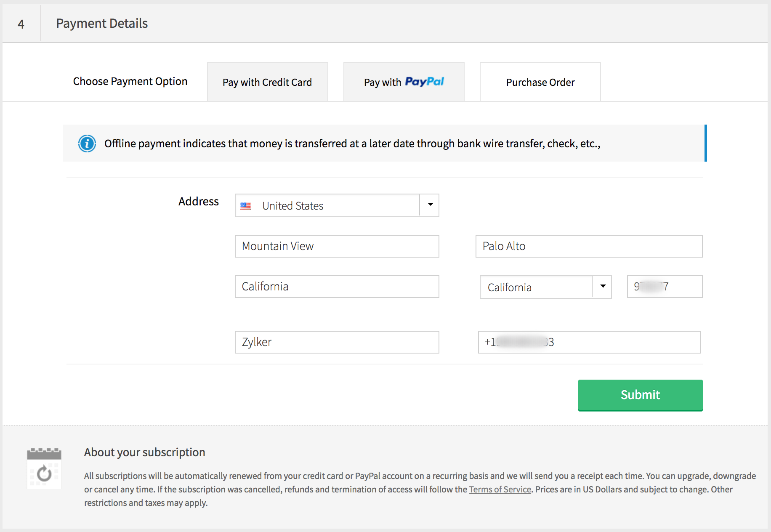Open the Terms of Service link

500,489
